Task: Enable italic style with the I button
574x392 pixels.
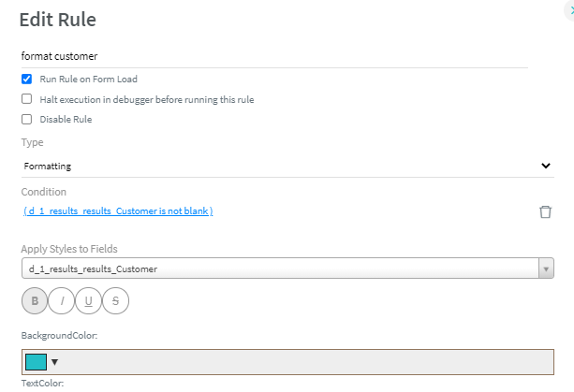Action: coord(62,300)
